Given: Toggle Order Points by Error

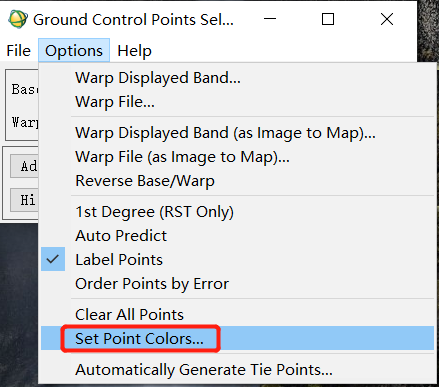Looking at the screenshot, I should [237, 284].
